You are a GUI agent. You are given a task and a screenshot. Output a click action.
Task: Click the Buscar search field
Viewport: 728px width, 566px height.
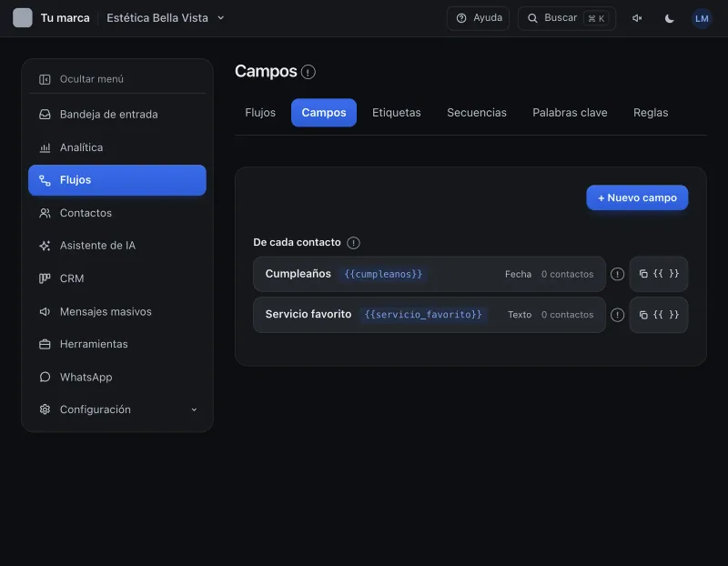coord(566,18)
